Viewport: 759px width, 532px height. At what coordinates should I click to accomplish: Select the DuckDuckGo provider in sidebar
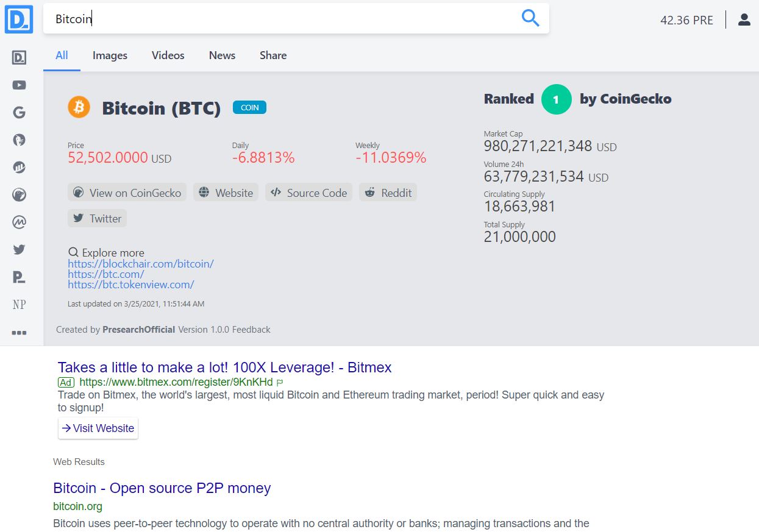coord(20,140)
